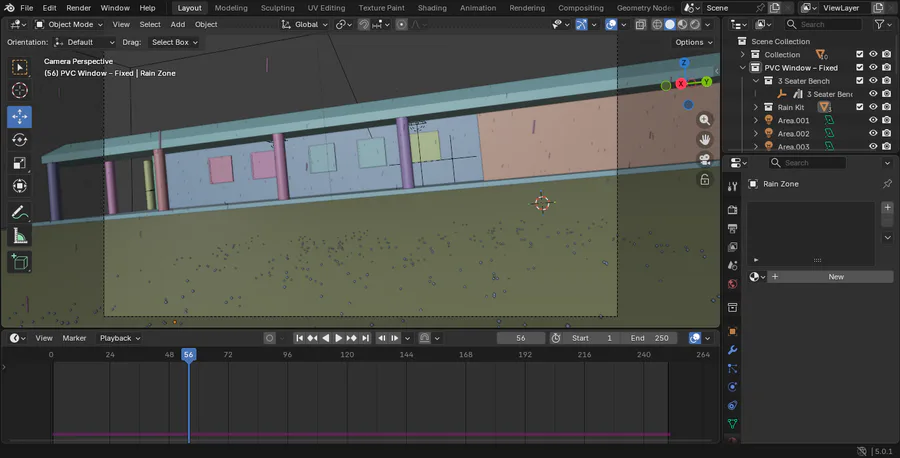Pick the Annotate pencil tool

[20, 212]
